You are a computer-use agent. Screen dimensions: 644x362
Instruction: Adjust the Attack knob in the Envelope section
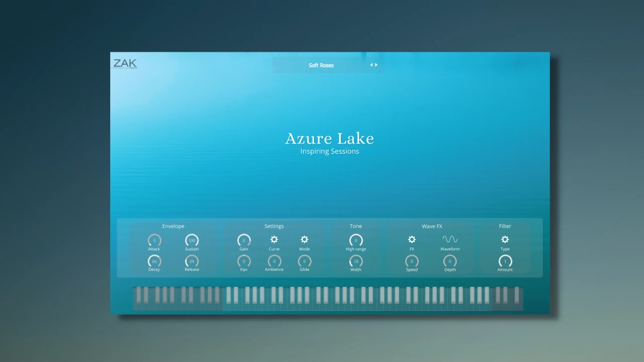154,241
